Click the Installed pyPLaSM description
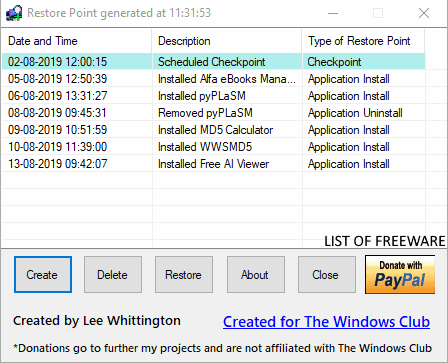448x363 pixels. pos(202,96)
